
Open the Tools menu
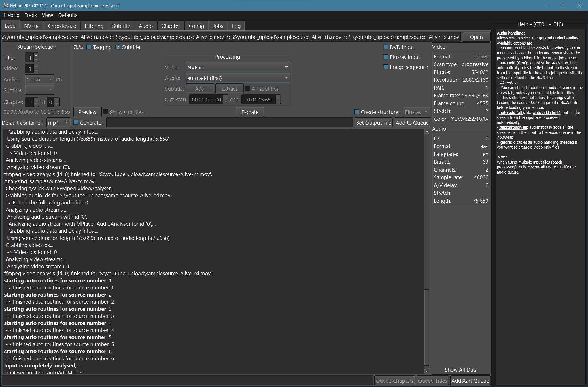tap(30, 15)
